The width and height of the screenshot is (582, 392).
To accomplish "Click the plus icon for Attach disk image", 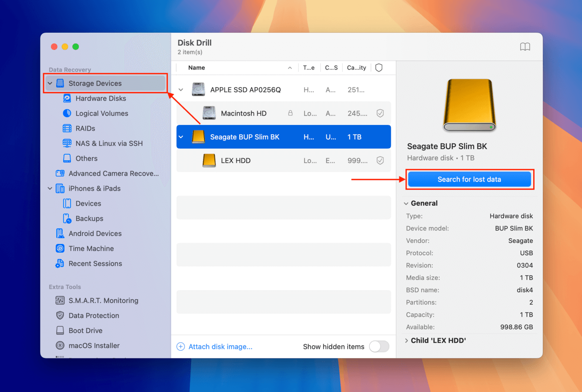I will click(180, 347).
